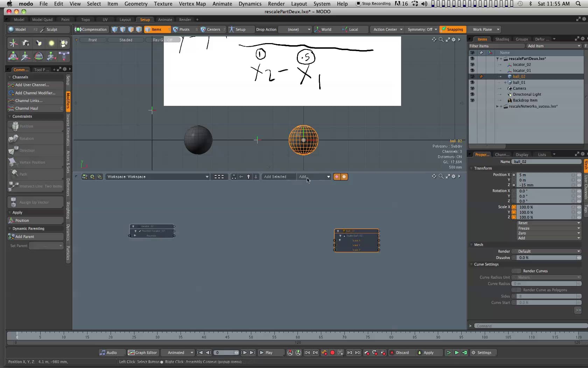Toggle Render Curves checkbox

pyautogui.click(x=516, y=271)
